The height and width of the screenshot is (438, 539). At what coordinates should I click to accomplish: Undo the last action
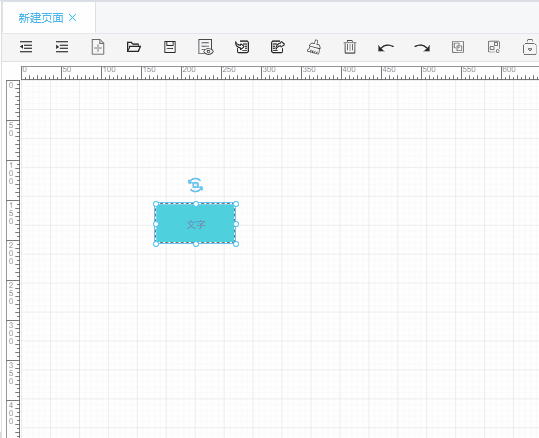386,47
